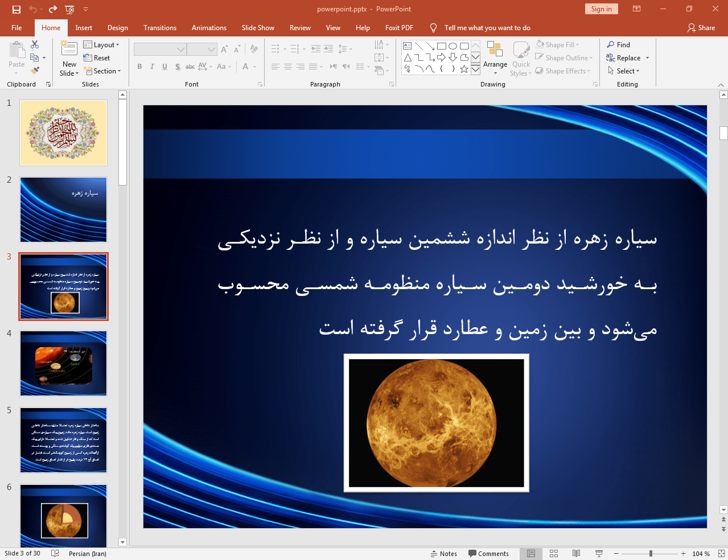Image resolution: width=728 pixels, height=560 pixels.
Task: Select the Format Painter brush
Action: point(35,71)
